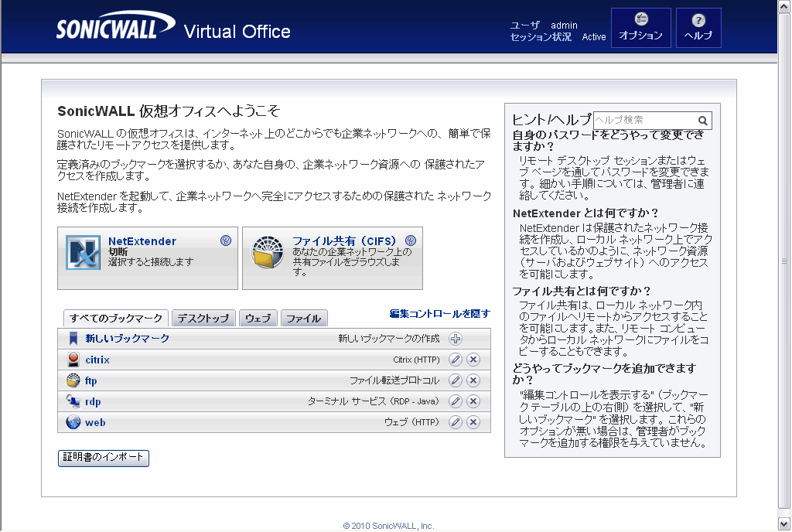Edit the citrix bookmark
This screenshot has height=532, width=792.
455,360
